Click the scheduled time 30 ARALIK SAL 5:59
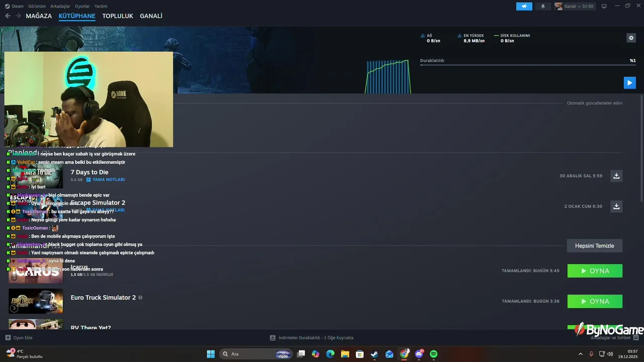Screen dimensions: 644x362 click(x=581, y=176)
